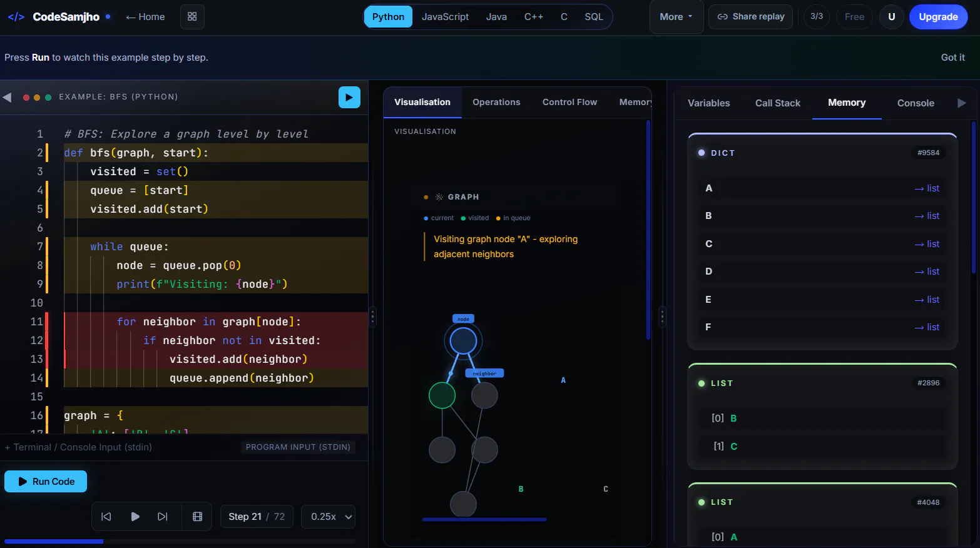Click the dict memory id #9584

[x=928, y=153]
